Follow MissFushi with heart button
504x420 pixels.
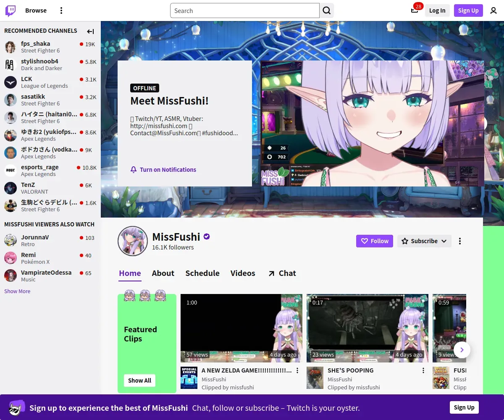pos(375,241)
